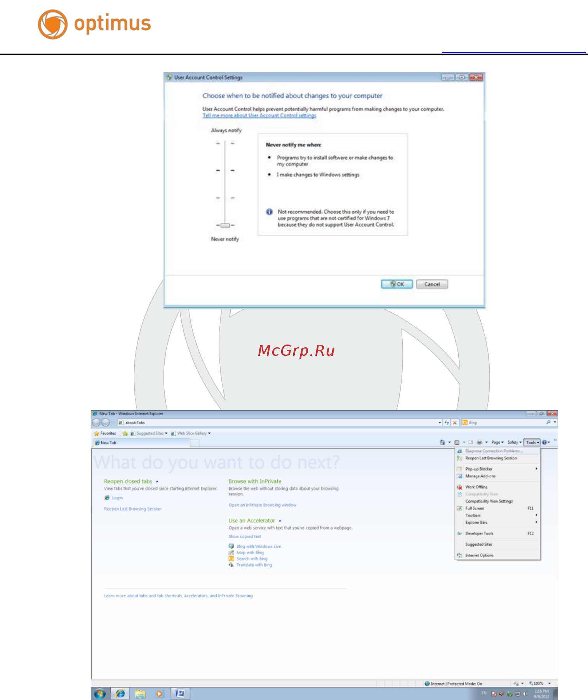
Task: Open an InPrivate Browsing window link
Action: pyautogui.click(x=262, y=505)
